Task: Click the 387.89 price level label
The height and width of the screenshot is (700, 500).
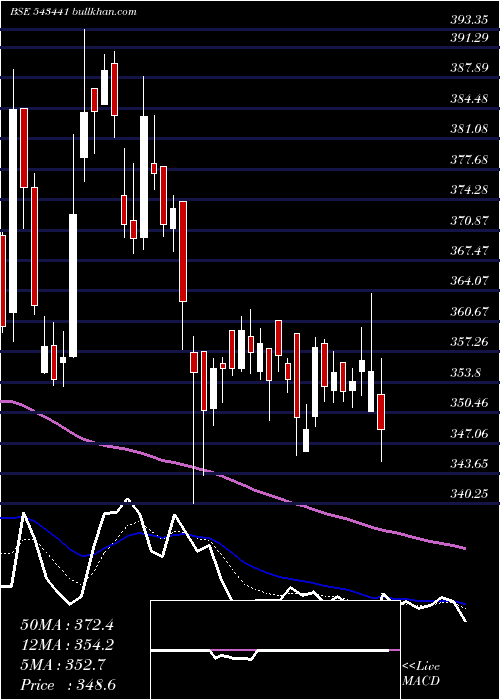Action: point(469,68)
